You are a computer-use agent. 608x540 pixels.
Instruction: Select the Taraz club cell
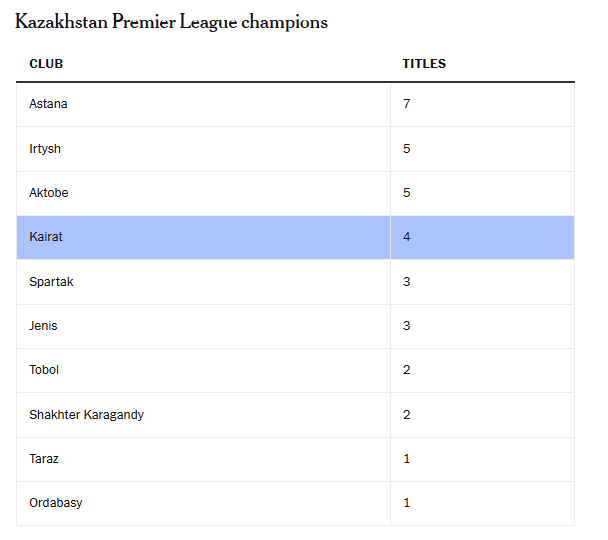pyautogui.click(x=44, y=459)
